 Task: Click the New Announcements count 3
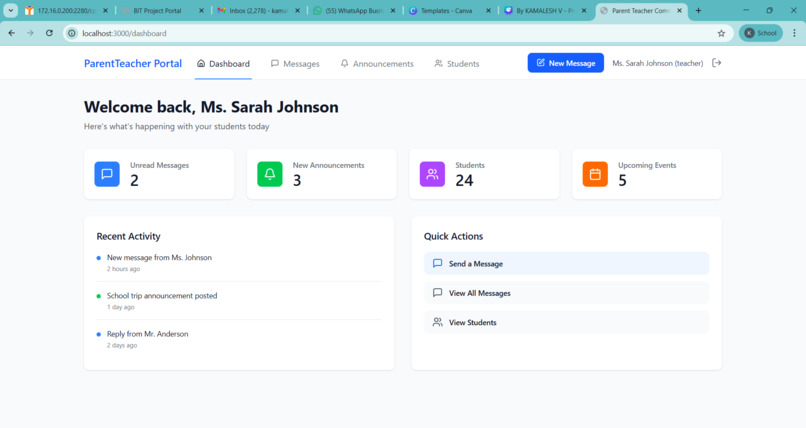coord(297,180)
